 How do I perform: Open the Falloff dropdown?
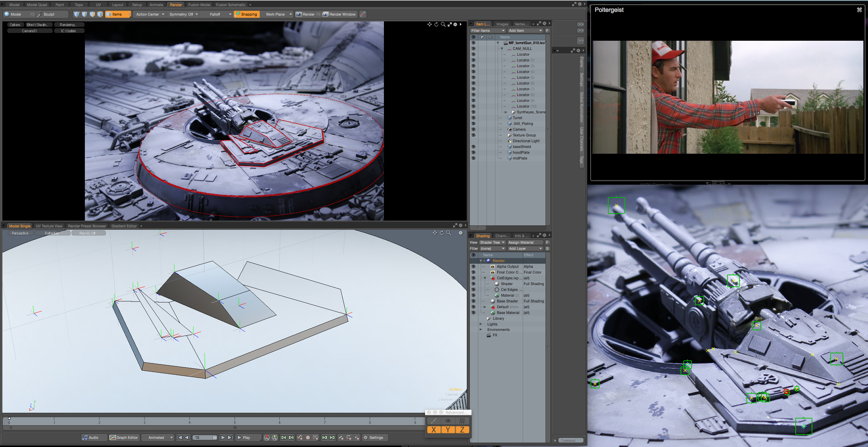[x=217, y=14]
